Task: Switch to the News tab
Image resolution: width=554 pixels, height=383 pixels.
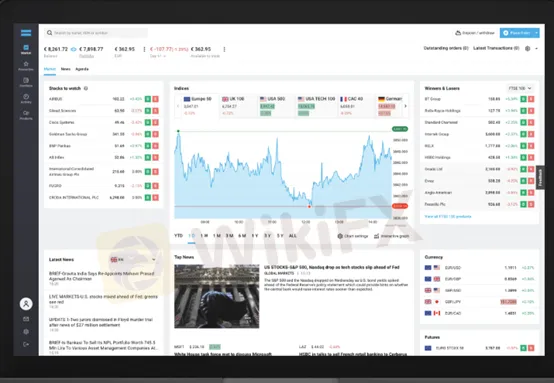Action: click(66, 69)
